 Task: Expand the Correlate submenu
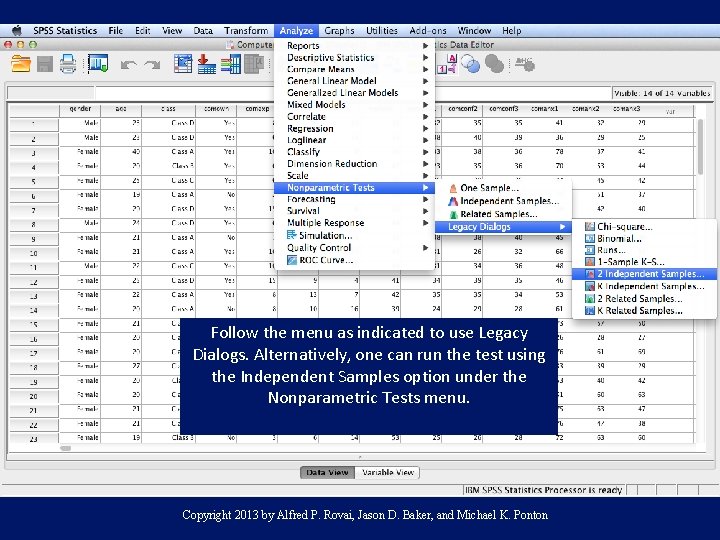point(354,117)
